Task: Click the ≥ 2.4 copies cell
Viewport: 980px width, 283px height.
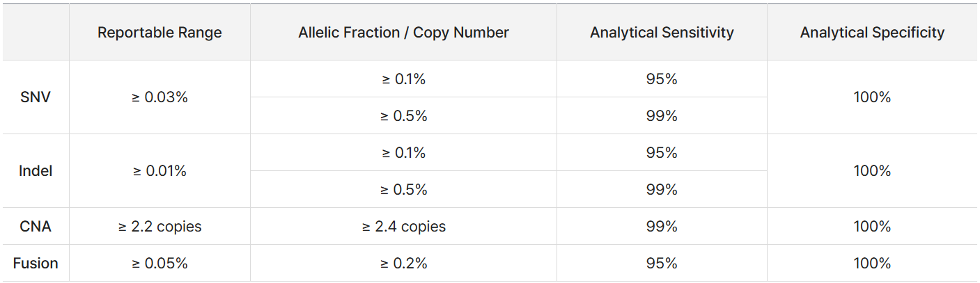Action: [x=403, y=227]
